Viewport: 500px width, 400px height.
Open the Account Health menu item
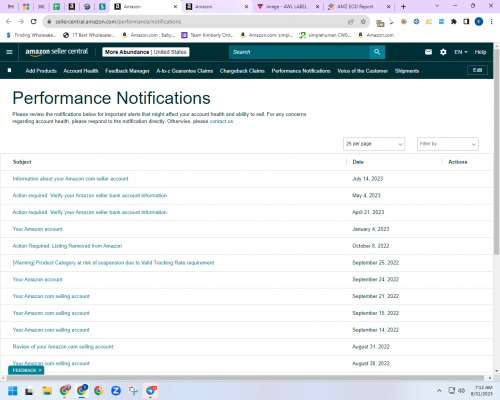coord(81,71)
